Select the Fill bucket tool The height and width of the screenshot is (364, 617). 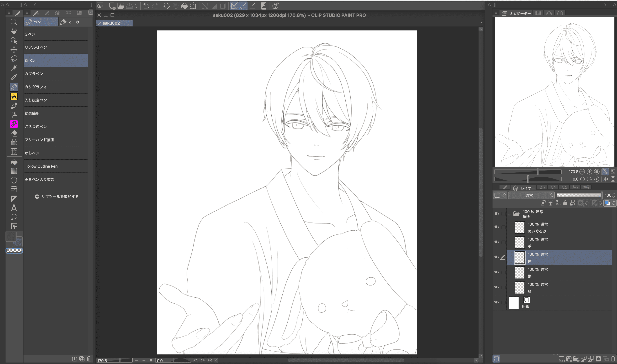click(x=14, y=162)
